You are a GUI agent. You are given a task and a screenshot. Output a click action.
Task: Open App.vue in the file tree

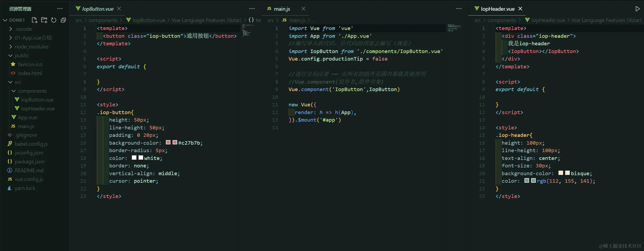click(x=27, y=117)
